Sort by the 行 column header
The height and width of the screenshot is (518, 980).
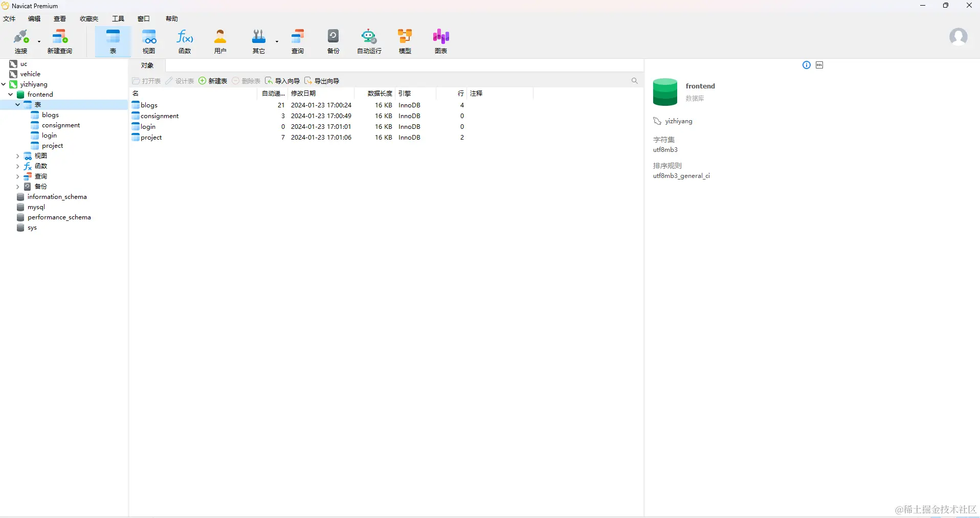[451, 94]
